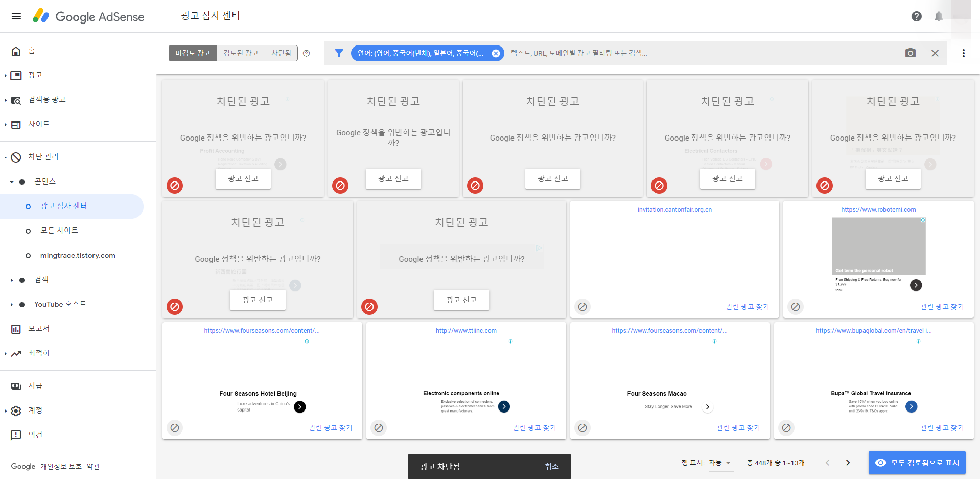980x479 pixels.
Task: Click arrow on Bupa Global Travel ad
Action: pyautogui.click(x=911, y=407)
